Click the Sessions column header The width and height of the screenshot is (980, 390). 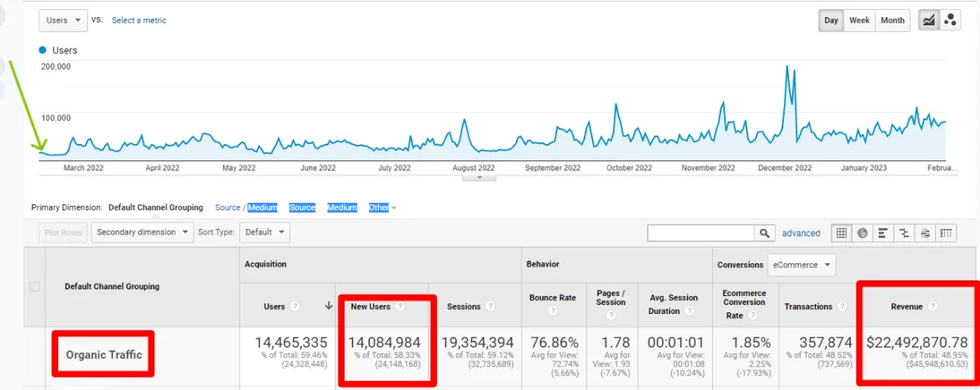(x=464, y=307)
